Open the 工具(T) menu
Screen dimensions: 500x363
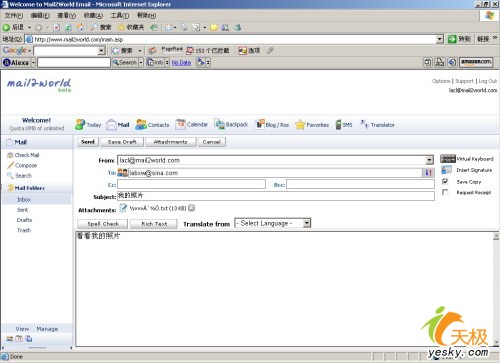pyautogui.click(x=120, y=15)
